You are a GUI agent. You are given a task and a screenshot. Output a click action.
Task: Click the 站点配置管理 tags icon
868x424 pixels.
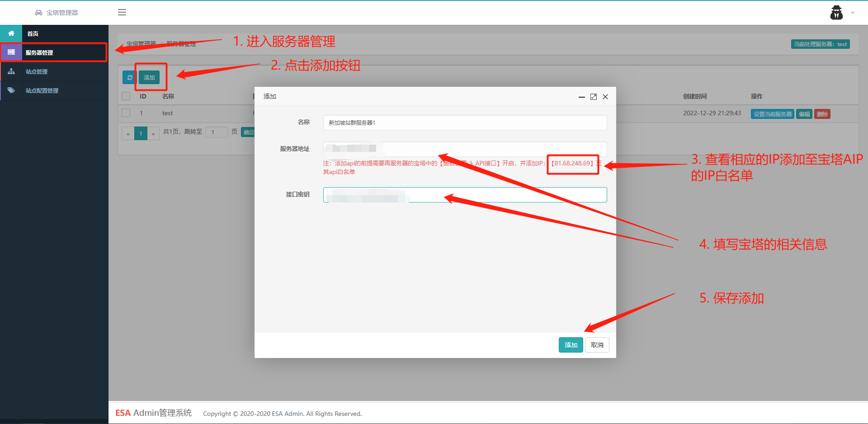pyautogui.click(x=11, y=90)
